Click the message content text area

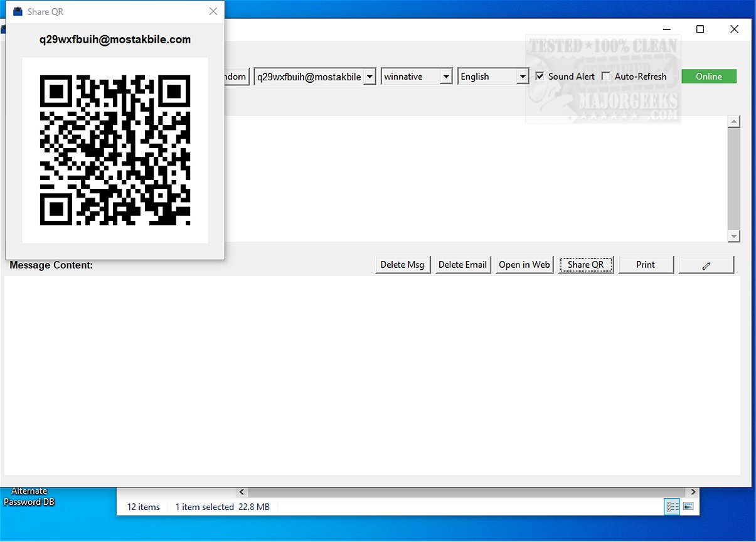click(x=372, y=375)
